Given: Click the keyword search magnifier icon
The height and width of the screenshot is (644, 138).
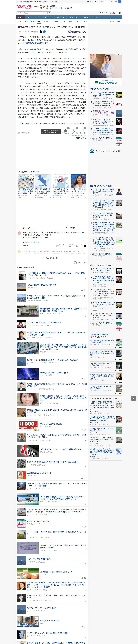Looking at the screenshot, I should tap(49, 13).
